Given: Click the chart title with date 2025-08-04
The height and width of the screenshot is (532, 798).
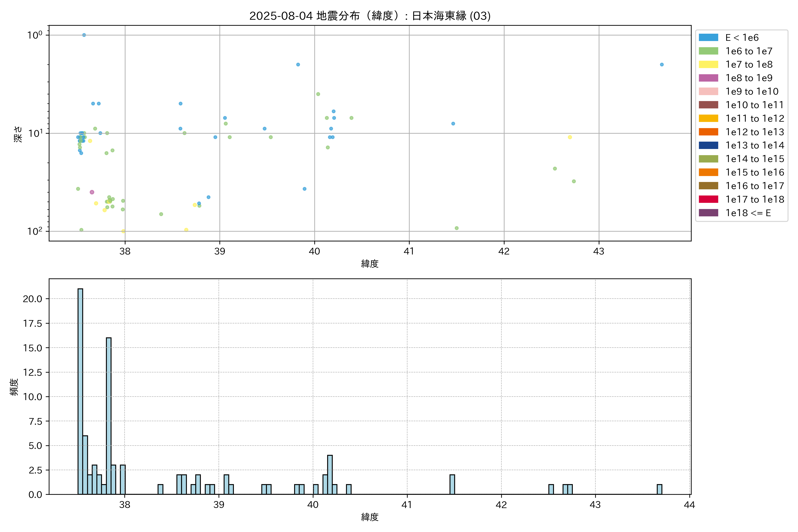Looking at the screenshot, I should [x=370, y=16].
